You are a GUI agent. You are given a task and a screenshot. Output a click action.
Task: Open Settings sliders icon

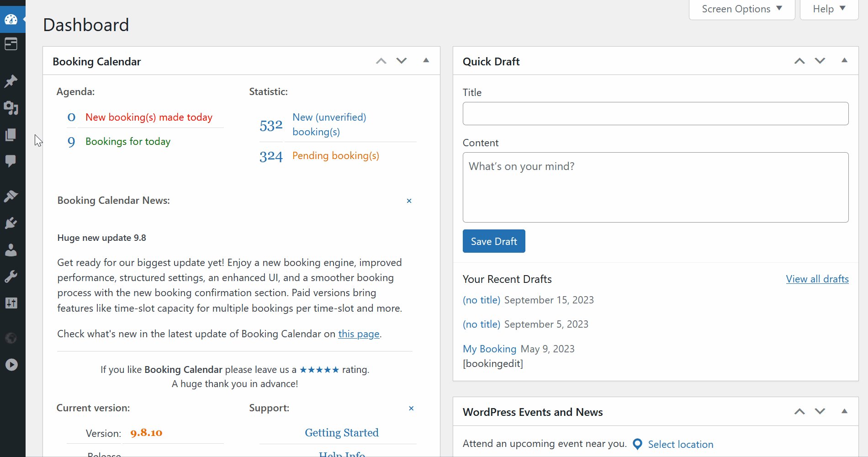pyautogui.click(x=11, y=303)
